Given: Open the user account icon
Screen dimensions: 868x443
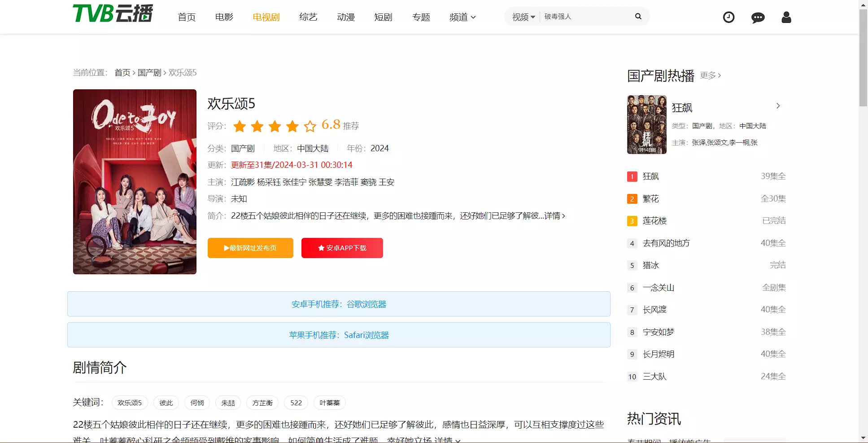Looking at the screenshot, I should click(786, 18).
